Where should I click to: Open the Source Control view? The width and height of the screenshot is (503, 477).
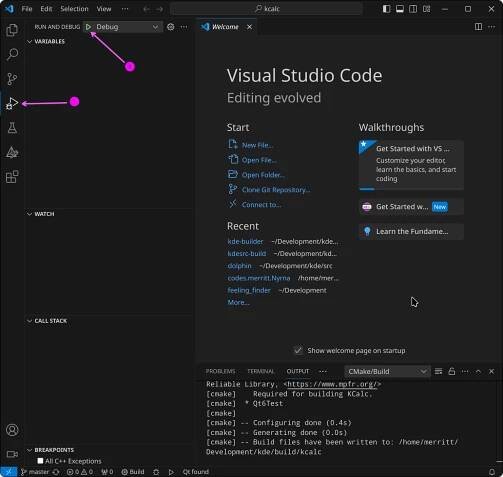tap(12, 79)
